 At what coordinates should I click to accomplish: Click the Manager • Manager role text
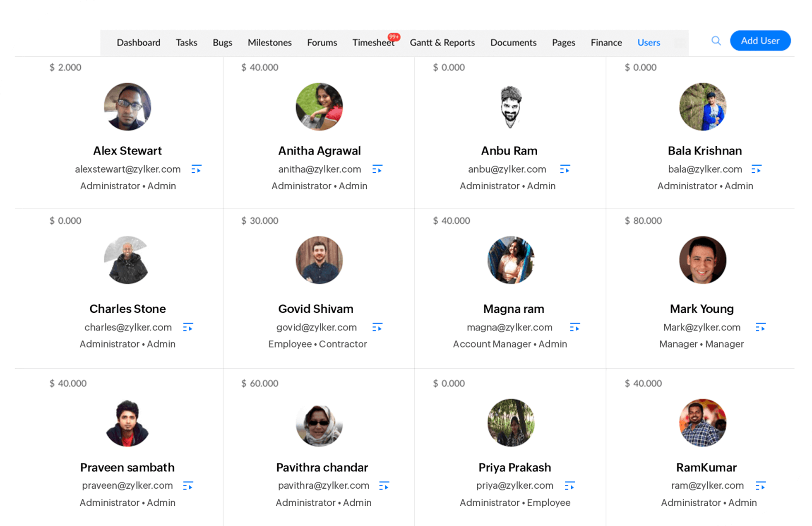click(x=701, y=344)
